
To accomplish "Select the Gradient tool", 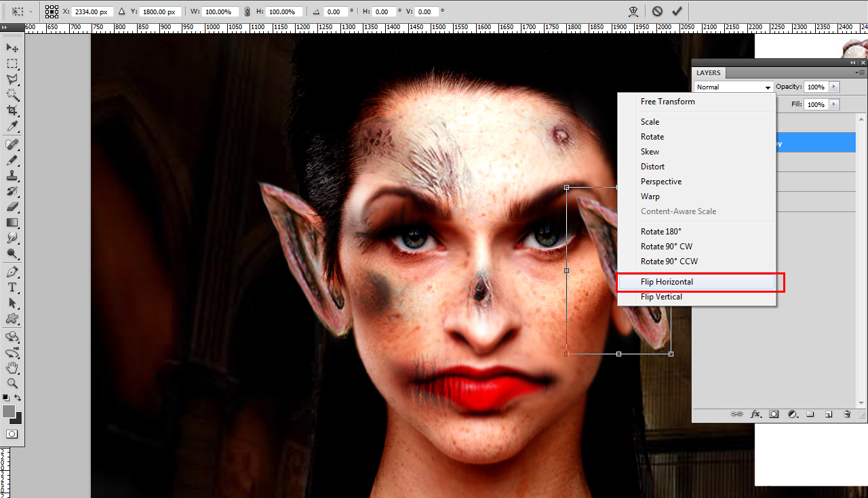I will (12, 222).
